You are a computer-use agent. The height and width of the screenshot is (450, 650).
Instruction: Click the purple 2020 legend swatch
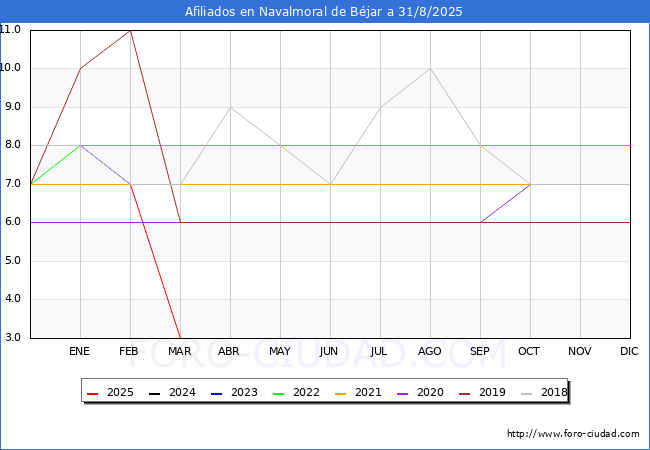pos(403,393)
